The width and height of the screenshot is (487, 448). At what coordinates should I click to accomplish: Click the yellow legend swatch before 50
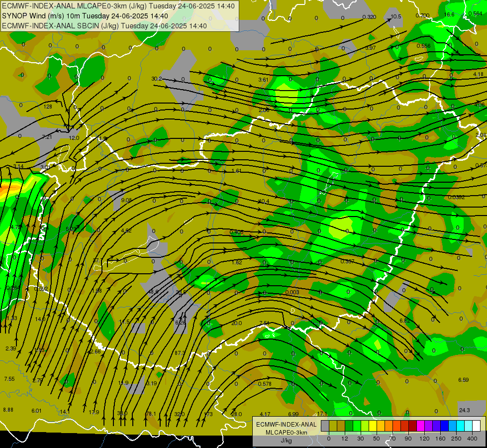point(373,426)
